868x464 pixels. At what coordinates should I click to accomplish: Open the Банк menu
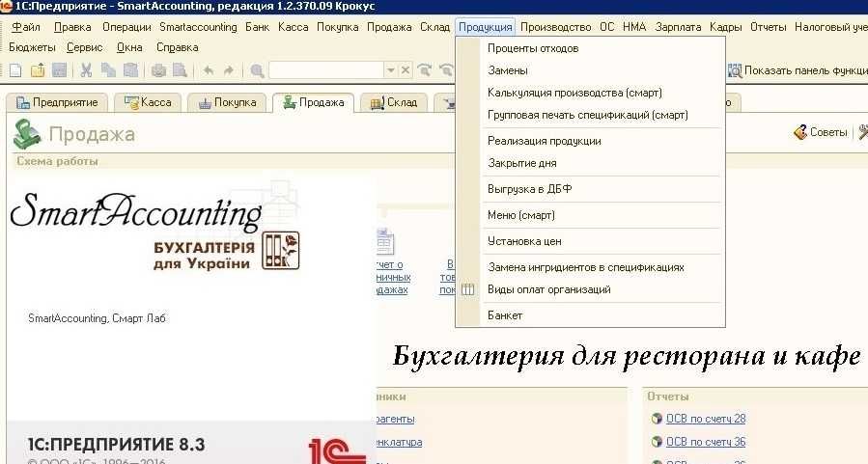tap(258, 27)
